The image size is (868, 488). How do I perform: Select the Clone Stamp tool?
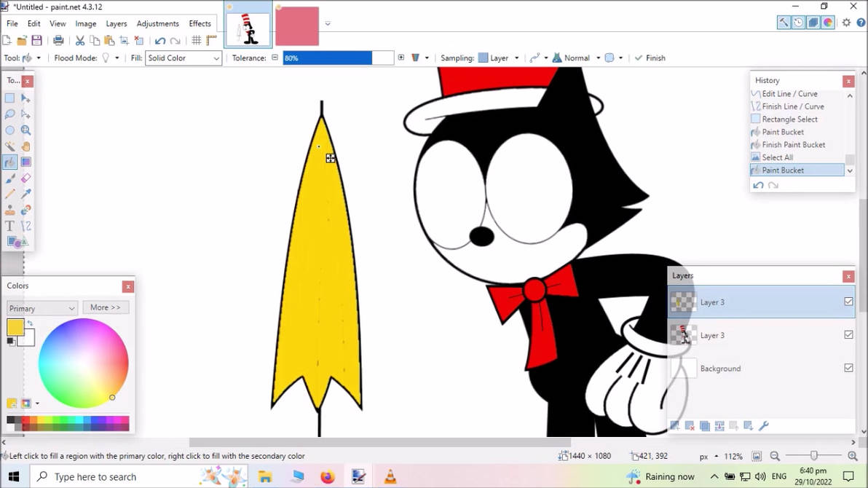point(10,210)
